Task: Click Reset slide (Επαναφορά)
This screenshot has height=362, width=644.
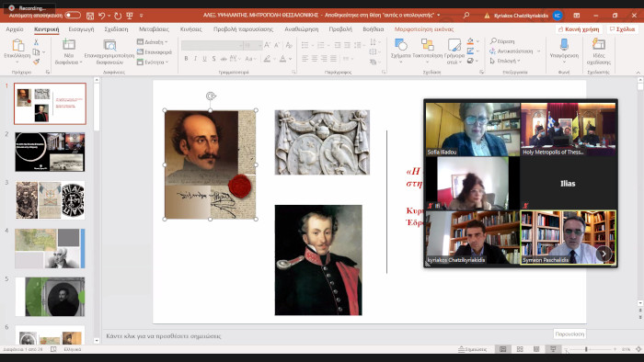Action: point(155,52)
